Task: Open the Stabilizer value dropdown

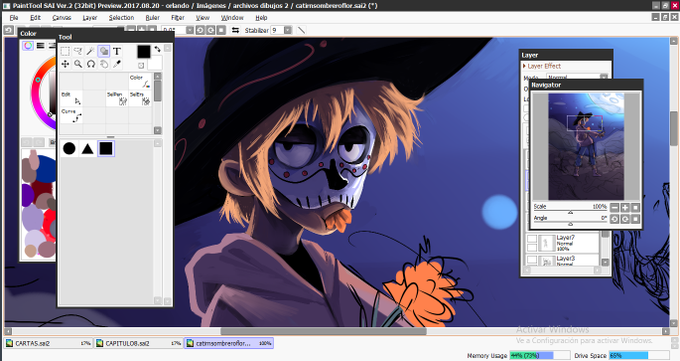Action: [288, 30]
